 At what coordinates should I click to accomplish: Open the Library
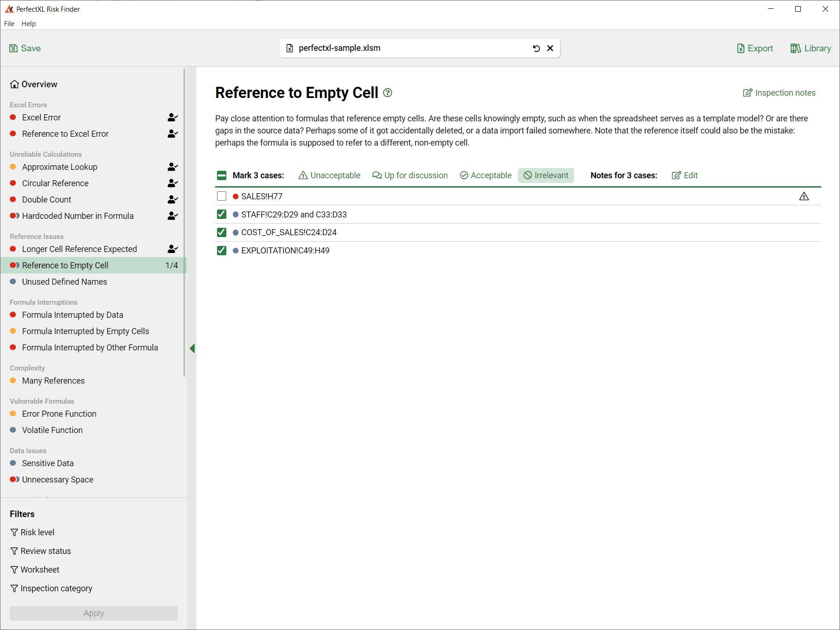(x=811, y=49)
